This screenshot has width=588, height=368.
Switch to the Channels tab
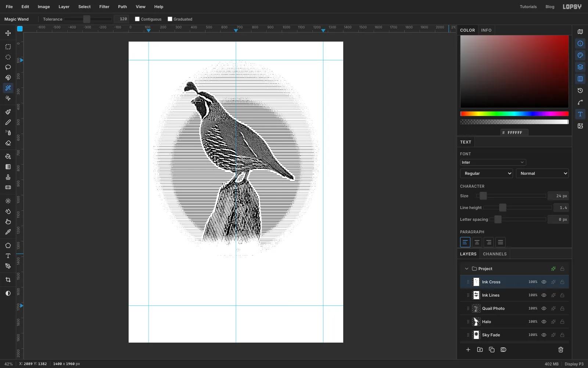[495, 254]
